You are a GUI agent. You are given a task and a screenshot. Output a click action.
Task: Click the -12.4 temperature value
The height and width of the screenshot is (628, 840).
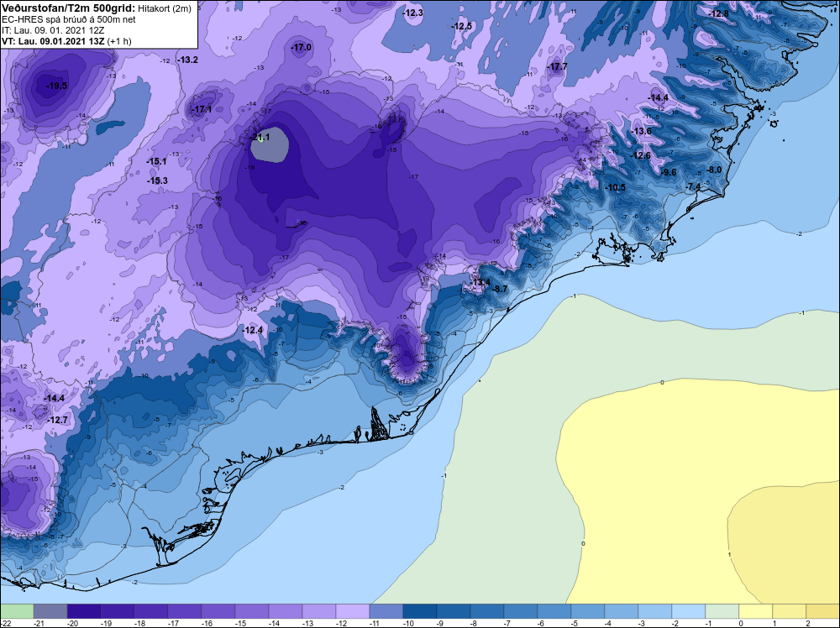pyautogui.click(x=252, y=330)
